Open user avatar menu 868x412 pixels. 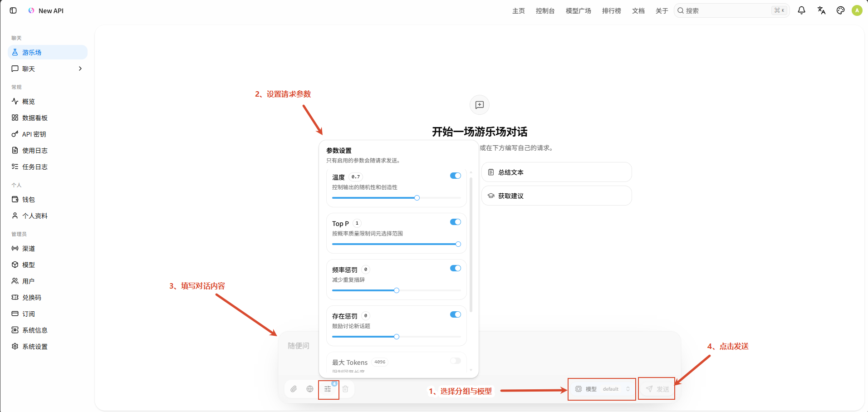point(857,10)
